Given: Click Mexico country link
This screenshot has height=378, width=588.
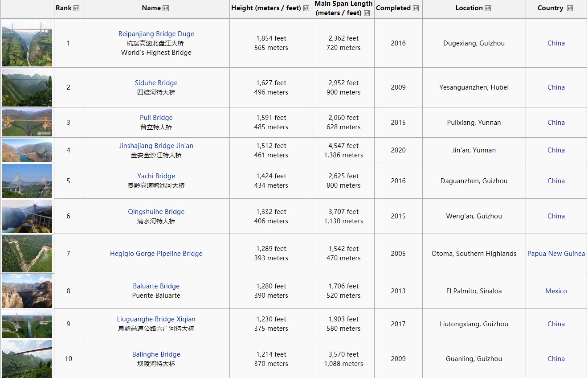Looking at the screenshot, I should [x=556, y=291].
